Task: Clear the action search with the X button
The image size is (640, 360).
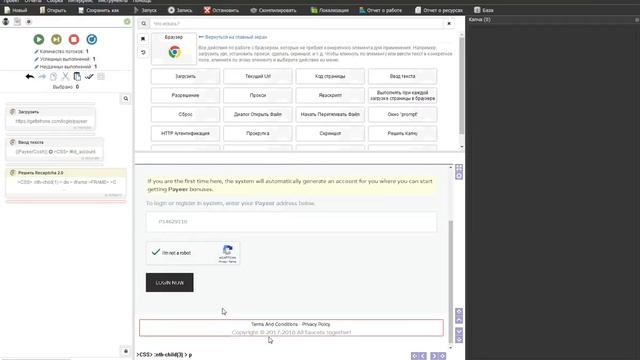Action: point(449,24)
